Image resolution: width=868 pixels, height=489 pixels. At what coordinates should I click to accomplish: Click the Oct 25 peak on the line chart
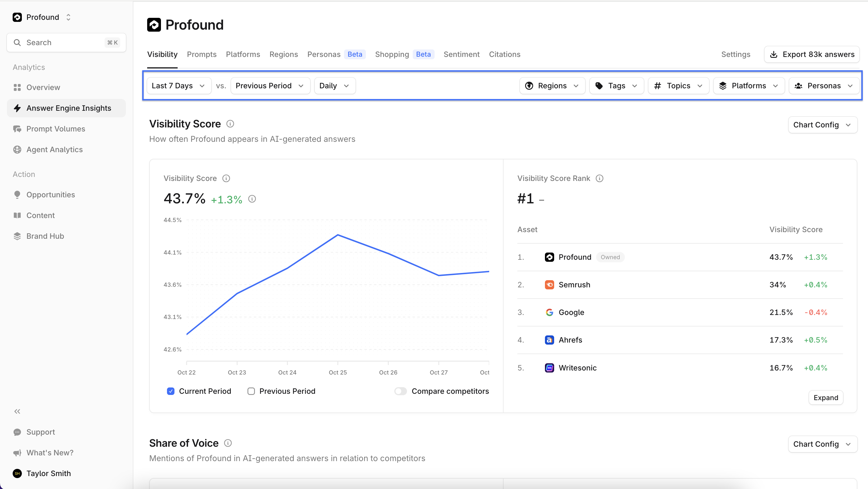point(338,235)
